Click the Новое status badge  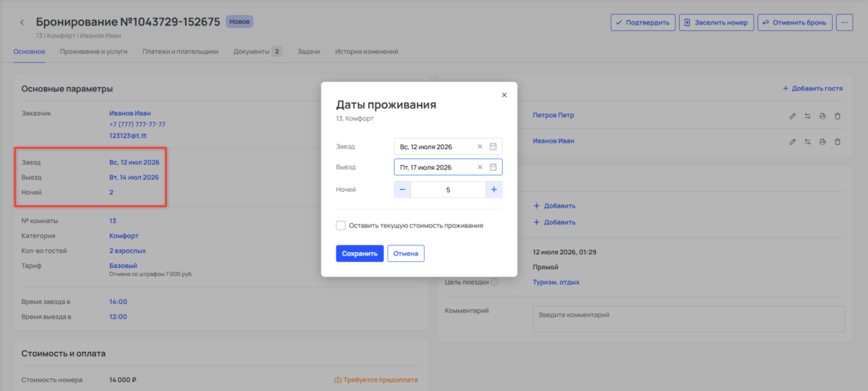point(239,22)
